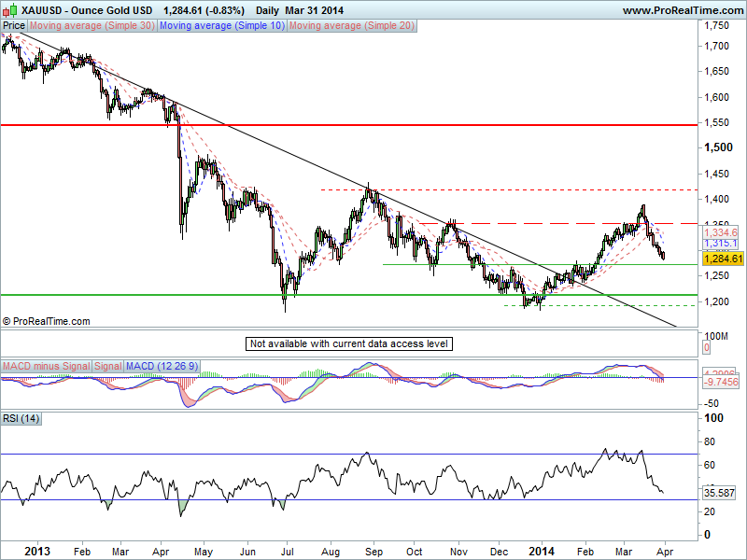Click the 1,500 price axis label
Screen dimensions: 747x560
pos(718,147)
